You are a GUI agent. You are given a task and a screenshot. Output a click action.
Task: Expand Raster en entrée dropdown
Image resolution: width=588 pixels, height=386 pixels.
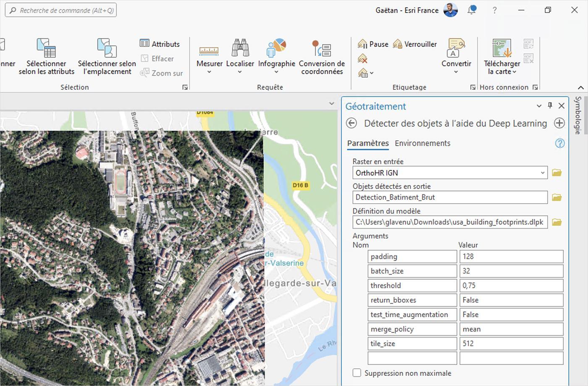[x=542, y=173]
